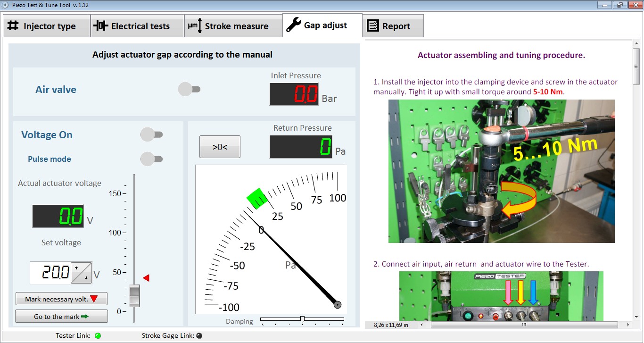
Task: Open the Report tab via its document icon
Action: pos(372,26)
